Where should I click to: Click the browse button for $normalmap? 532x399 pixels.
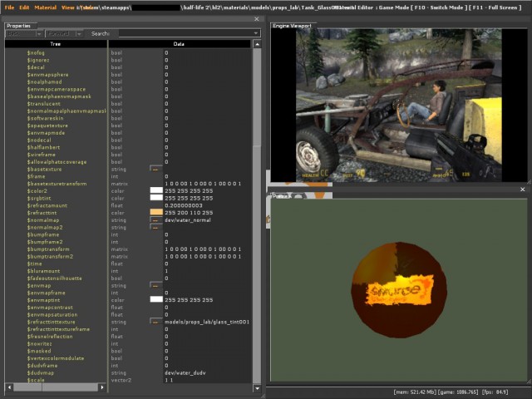155,219
